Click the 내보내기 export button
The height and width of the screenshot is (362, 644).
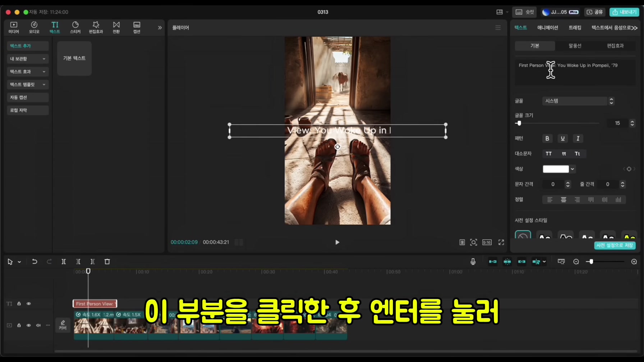[x=624, y=12]
